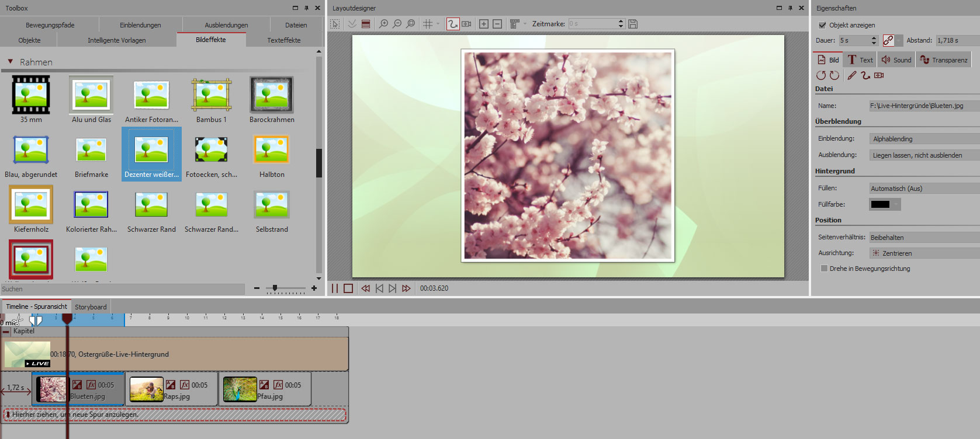Click the rotate left icon in Eigenschaften
Viewport: 980px width, 439px height.
click(821, 75)
